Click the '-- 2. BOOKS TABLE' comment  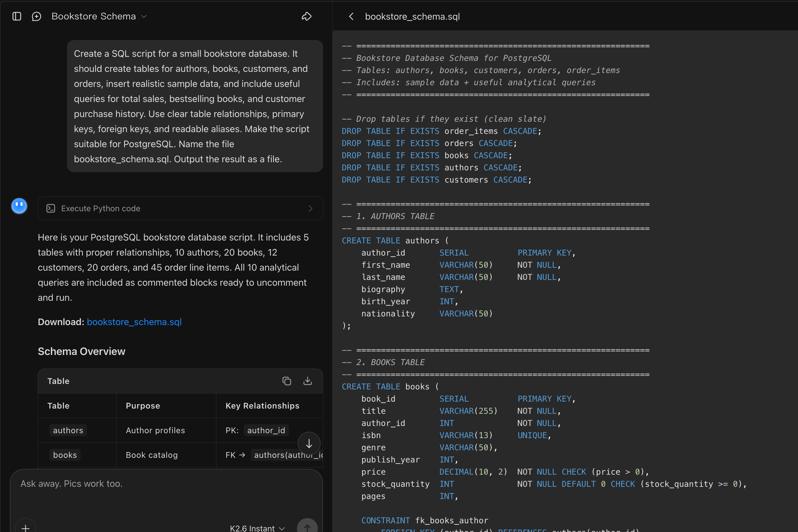(x=383, y=362)
